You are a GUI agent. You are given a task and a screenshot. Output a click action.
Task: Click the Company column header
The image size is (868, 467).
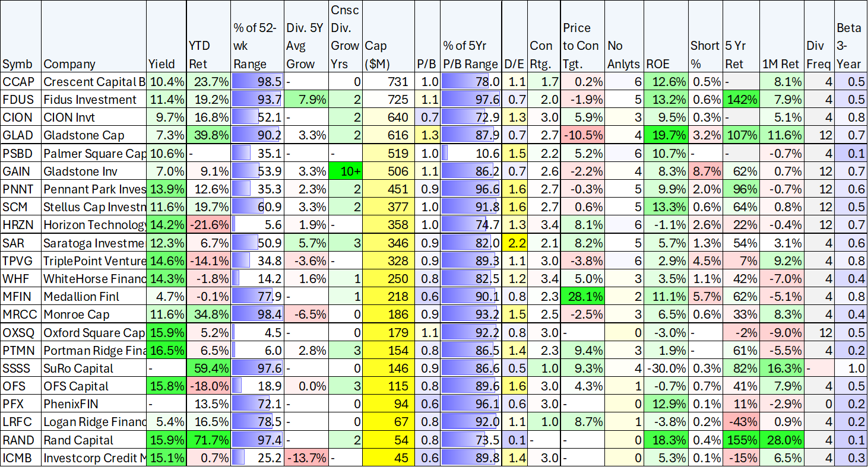(x=94, y=37)
